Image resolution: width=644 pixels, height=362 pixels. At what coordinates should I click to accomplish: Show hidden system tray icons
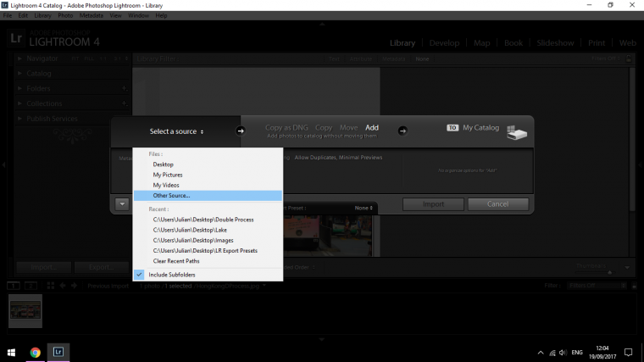(541, 353)
